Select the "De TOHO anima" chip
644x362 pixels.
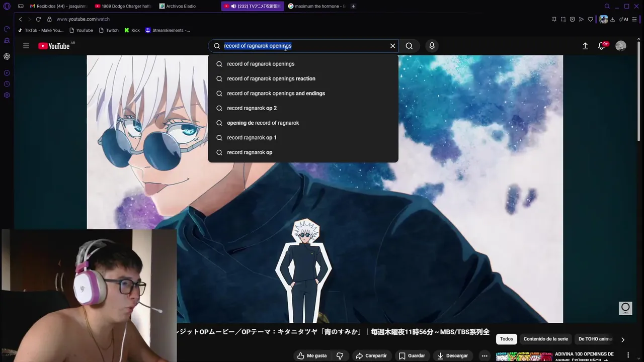tap(595, 339)
